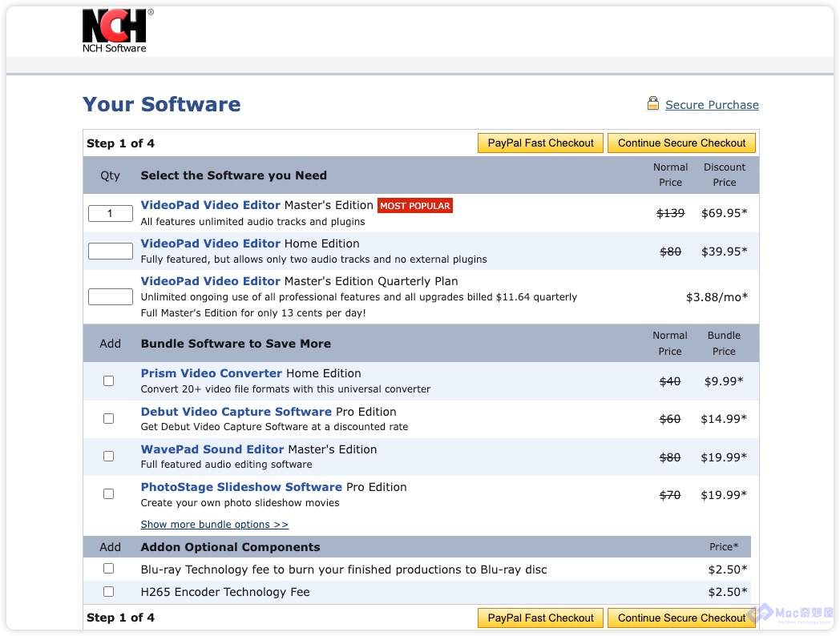Open the Debut Video Capture Software link
840x636 pixels.
(236, 412)
